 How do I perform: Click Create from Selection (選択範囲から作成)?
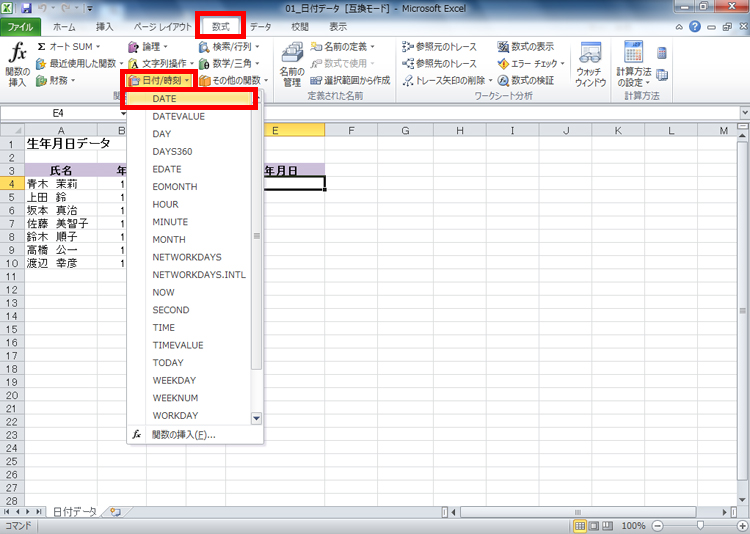pos(350,80)
